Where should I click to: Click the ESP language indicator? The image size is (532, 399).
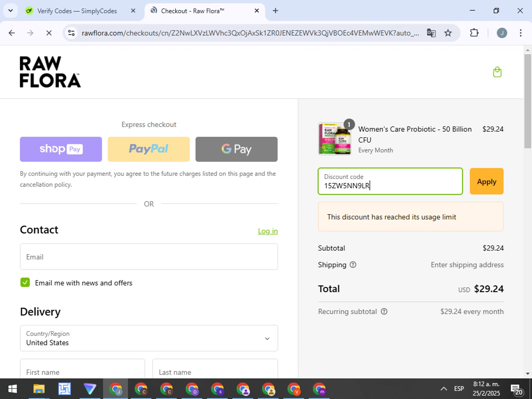pos(459,389)
